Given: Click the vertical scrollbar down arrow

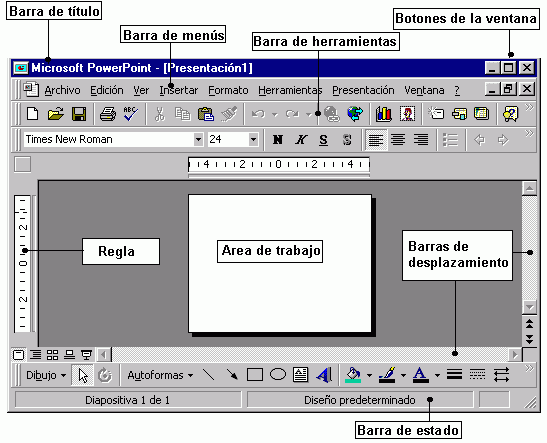Looking at the screenshot, I should tap(530, 307).
